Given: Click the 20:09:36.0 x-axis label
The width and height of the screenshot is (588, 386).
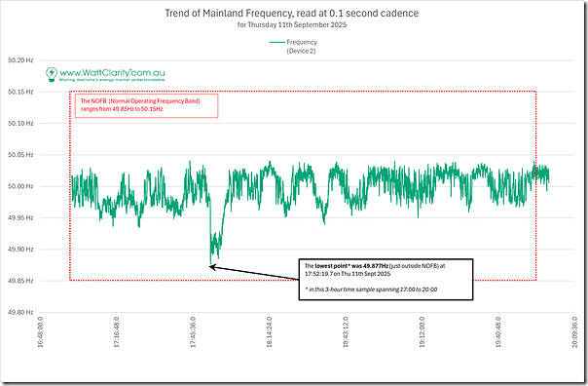Looking at the screenshot, I should [574, 332].
